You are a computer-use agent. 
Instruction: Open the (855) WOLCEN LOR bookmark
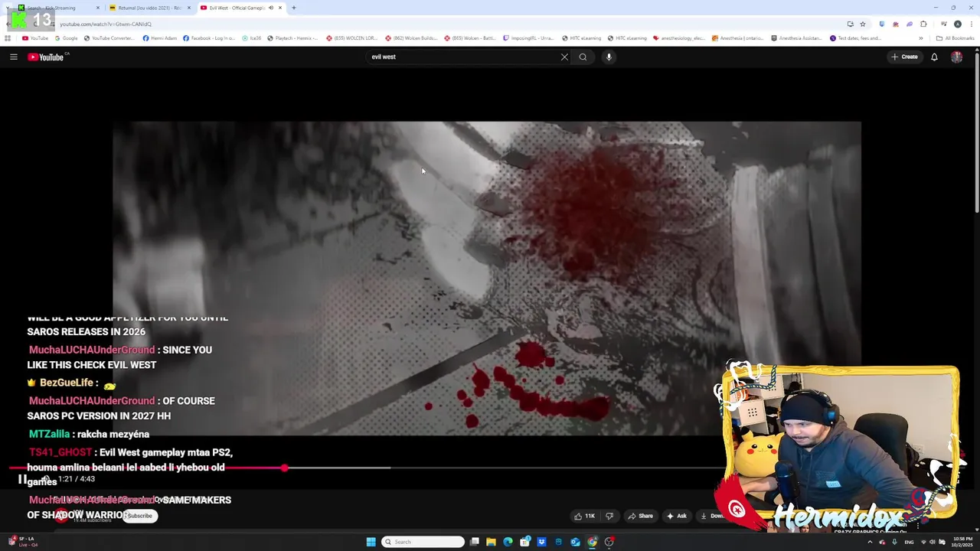pos(352,38)
